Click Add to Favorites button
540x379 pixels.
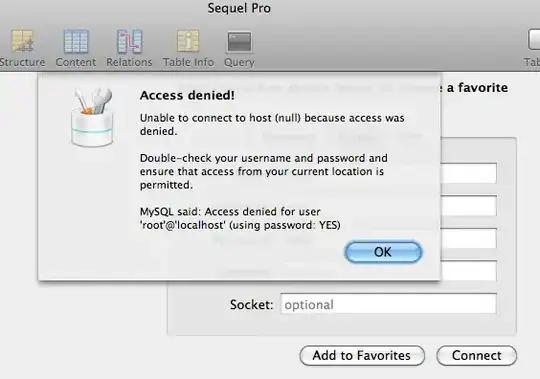tap(362, 356)
